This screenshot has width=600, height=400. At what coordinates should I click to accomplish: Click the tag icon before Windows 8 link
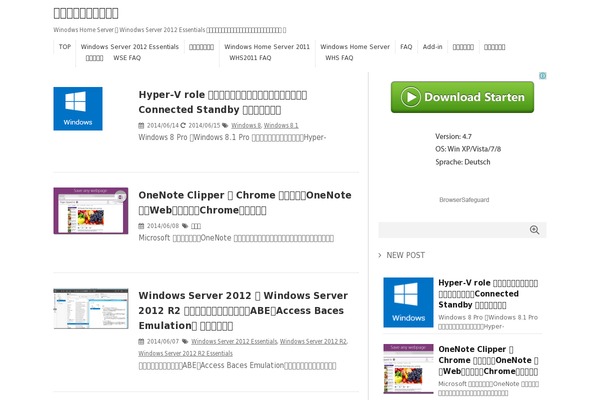[x=225, y=125]
